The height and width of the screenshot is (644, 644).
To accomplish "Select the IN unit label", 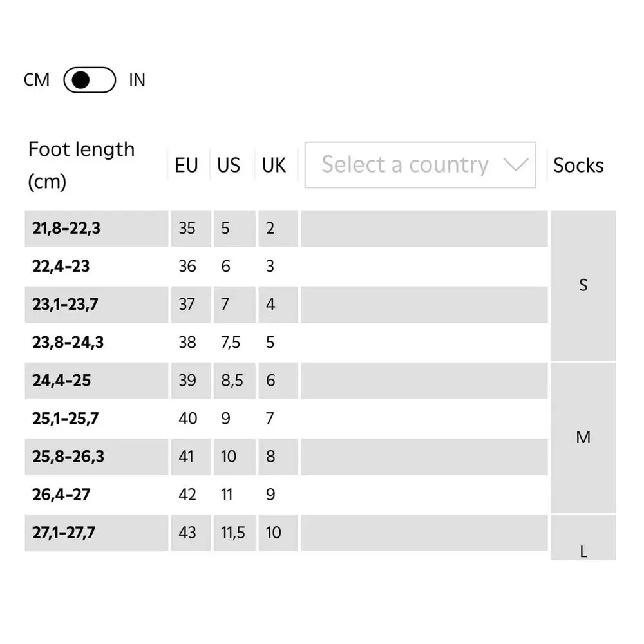I will (137, 80).
